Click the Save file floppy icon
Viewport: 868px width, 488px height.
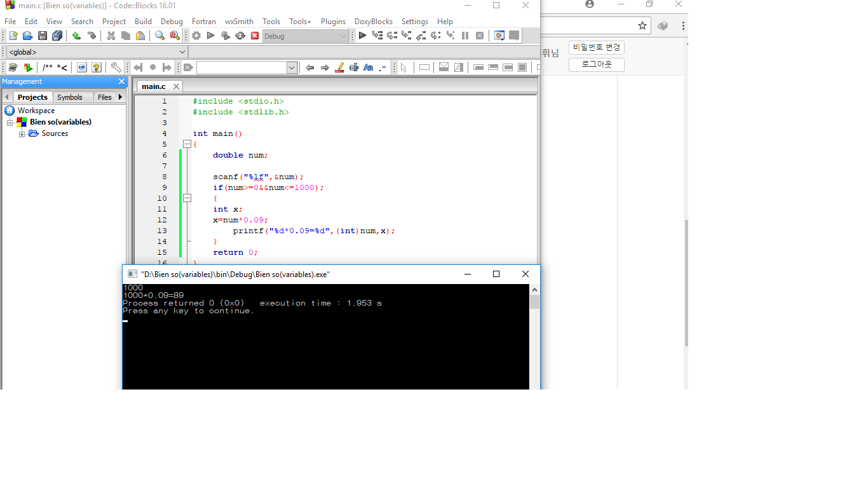[42, 36]
